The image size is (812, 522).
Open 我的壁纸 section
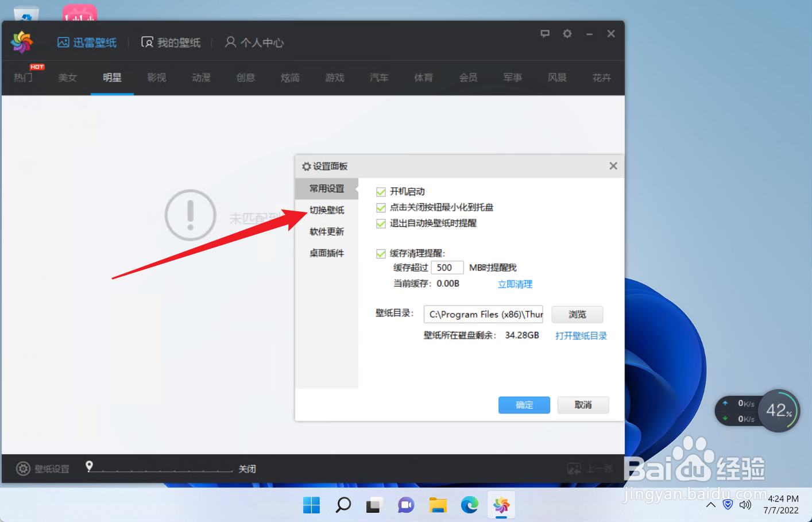click(171, 42)
